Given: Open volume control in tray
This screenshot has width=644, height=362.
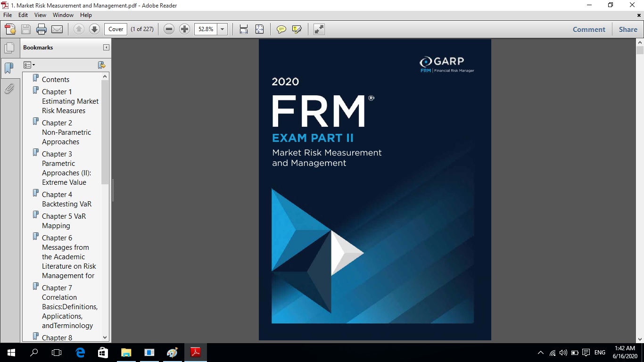Looking at the screenshot, I should pos(563,353).
